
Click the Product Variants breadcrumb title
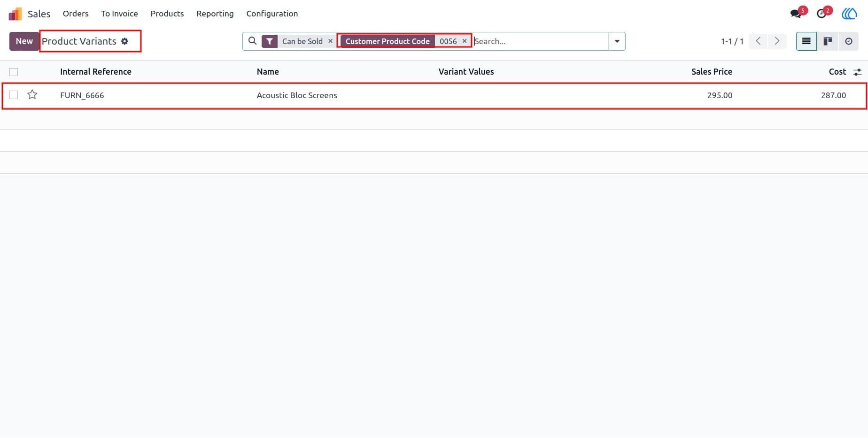[x=79, y=41]
